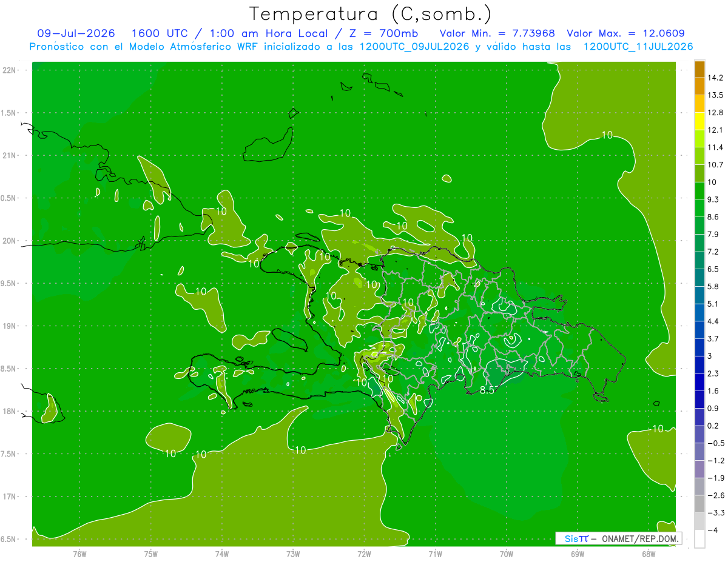Click the 'Valor Max. = 12.0609' readout
The width and height of the screenshot is (728, 562).
coord(625,33)
